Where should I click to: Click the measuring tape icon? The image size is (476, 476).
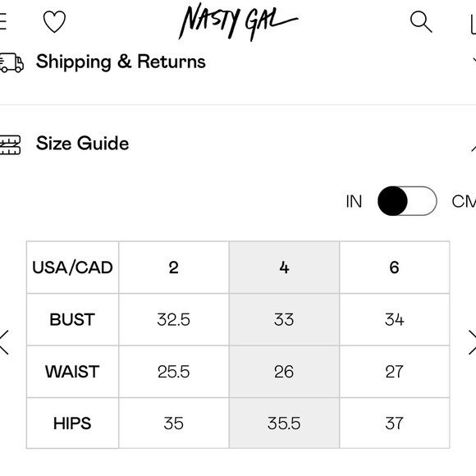point(11,144)
